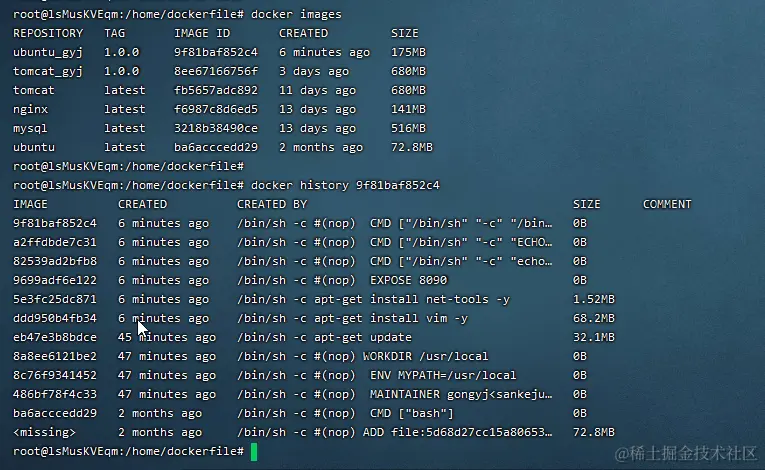This screenshot has width=765, height=470.
Task: Click the mysql repository name
Action: (x=30, y=128)
